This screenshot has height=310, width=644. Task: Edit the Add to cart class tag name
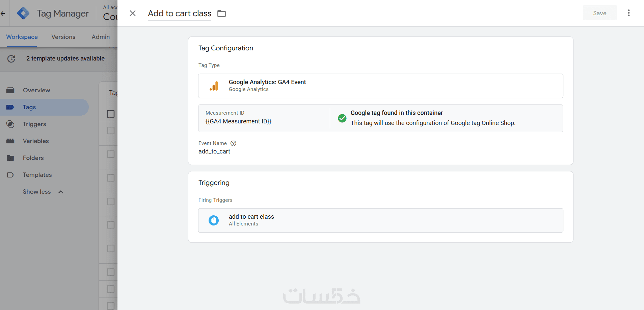click(x=180, y=14)
